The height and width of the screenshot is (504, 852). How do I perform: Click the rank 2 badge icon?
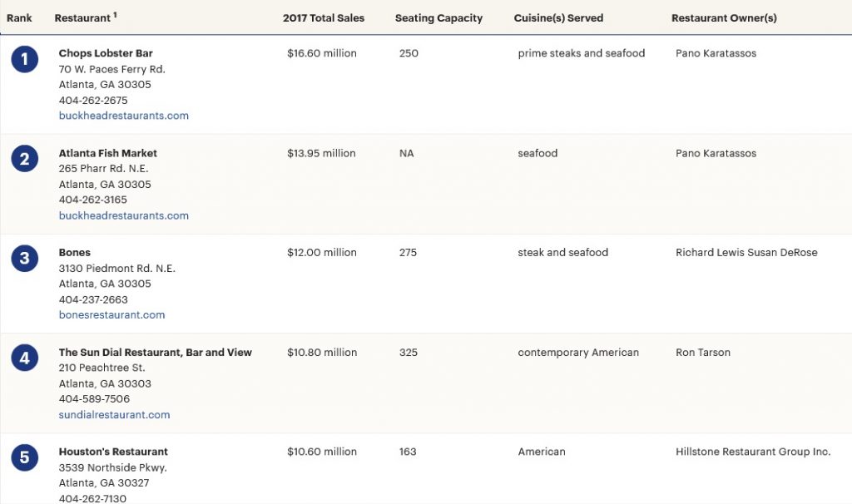click(x=24, y=159)
